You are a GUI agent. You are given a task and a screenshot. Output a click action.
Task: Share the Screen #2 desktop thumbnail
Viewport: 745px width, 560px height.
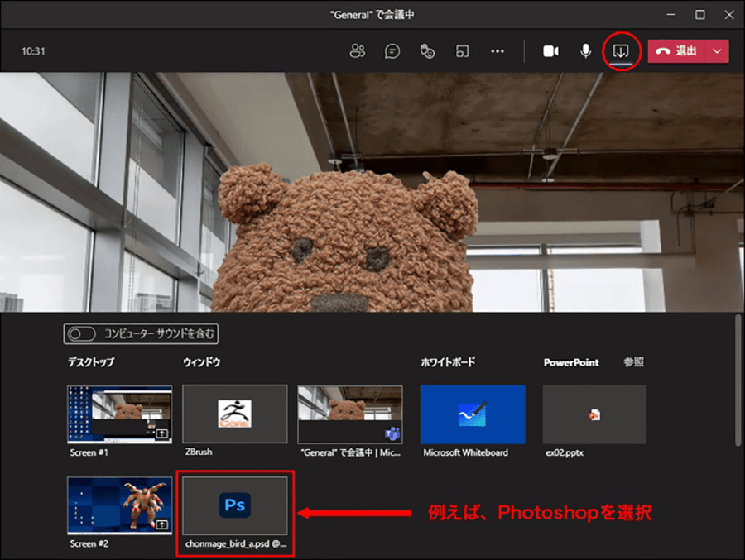[119, 505]
